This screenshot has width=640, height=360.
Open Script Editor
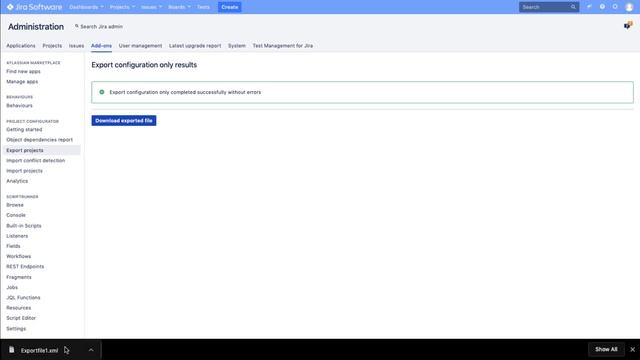(21, 318)
